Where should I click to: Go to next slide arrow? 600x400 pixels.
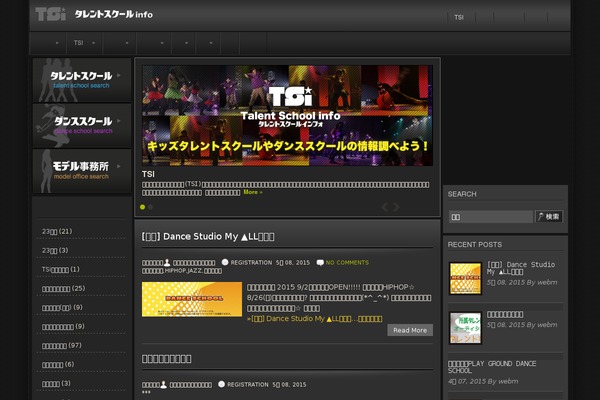pyautogui.click(x=396, y=207)
